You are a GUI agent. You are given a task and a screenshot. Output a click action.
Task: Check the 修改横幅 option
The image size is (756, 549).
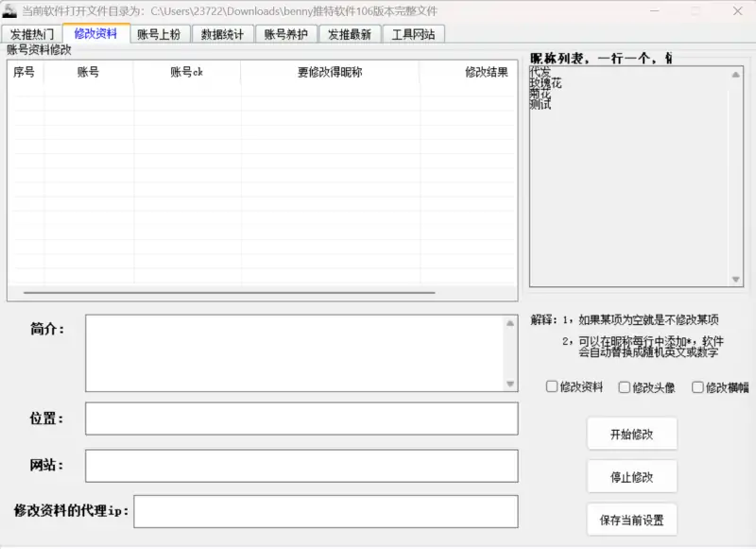[x=697, y=386]
